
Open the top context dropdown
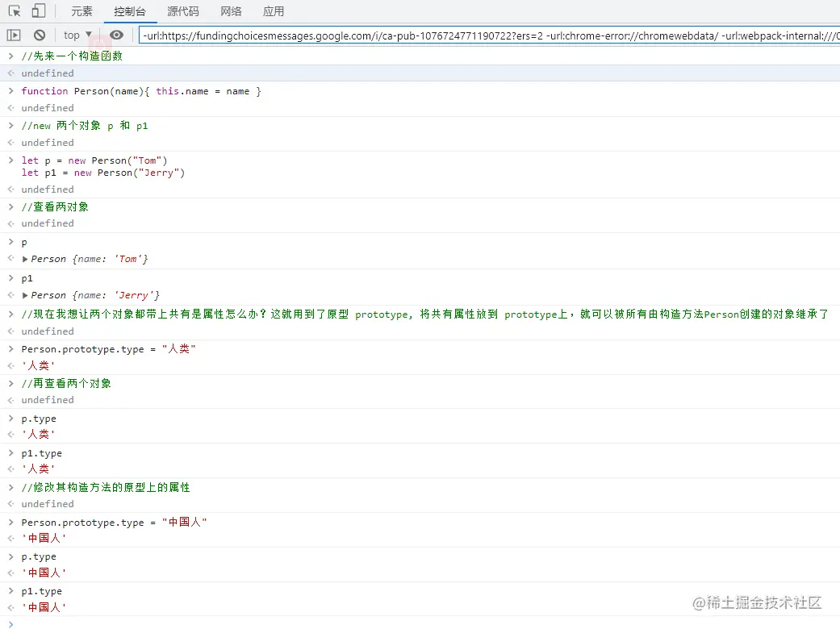77,35
